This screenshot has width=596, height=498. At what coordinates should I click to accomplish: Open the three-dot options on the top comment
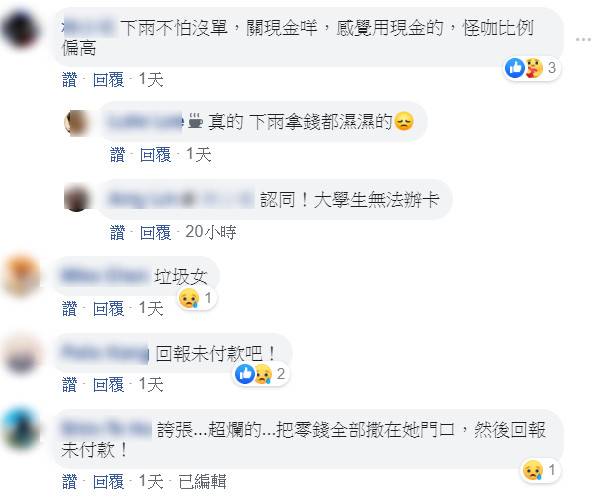(x=583, y=39)
